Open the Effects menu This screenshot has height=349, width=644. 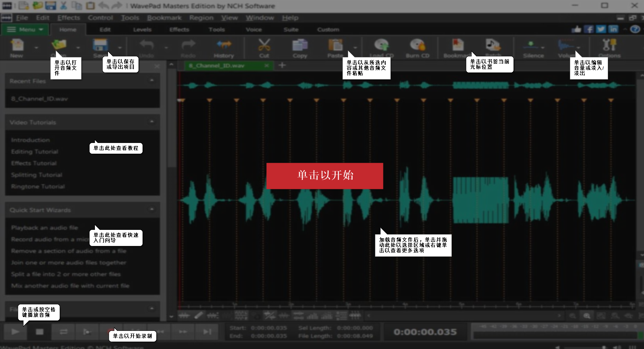68,17
